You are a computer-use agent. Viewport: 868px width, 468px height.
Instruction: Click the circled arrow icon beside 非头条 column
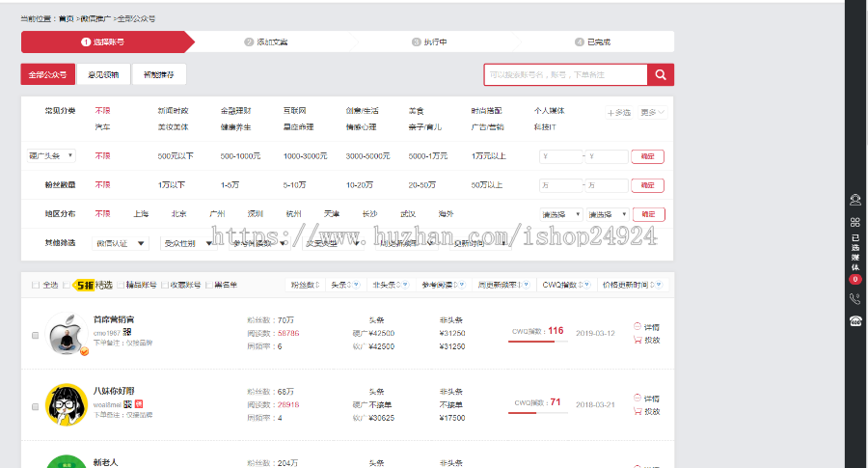[406, 285]
